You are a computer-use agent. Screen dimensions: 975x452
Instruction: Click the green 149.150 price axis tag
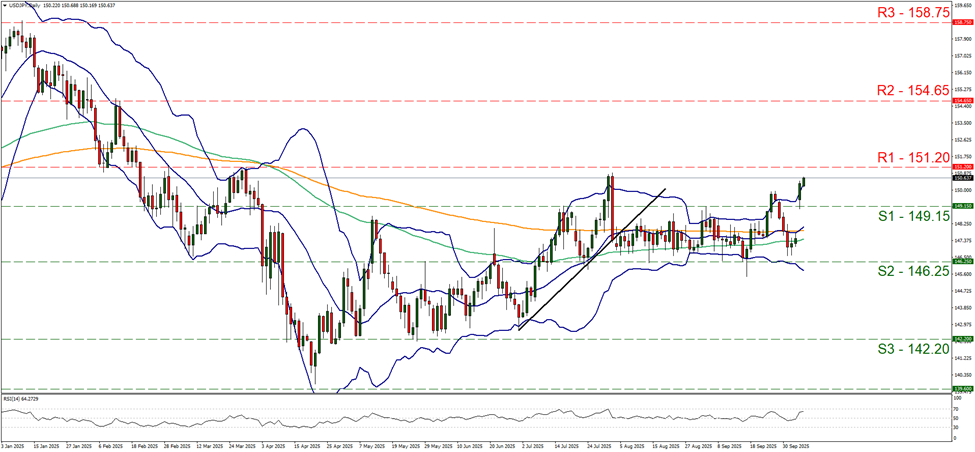pos(959,206)
